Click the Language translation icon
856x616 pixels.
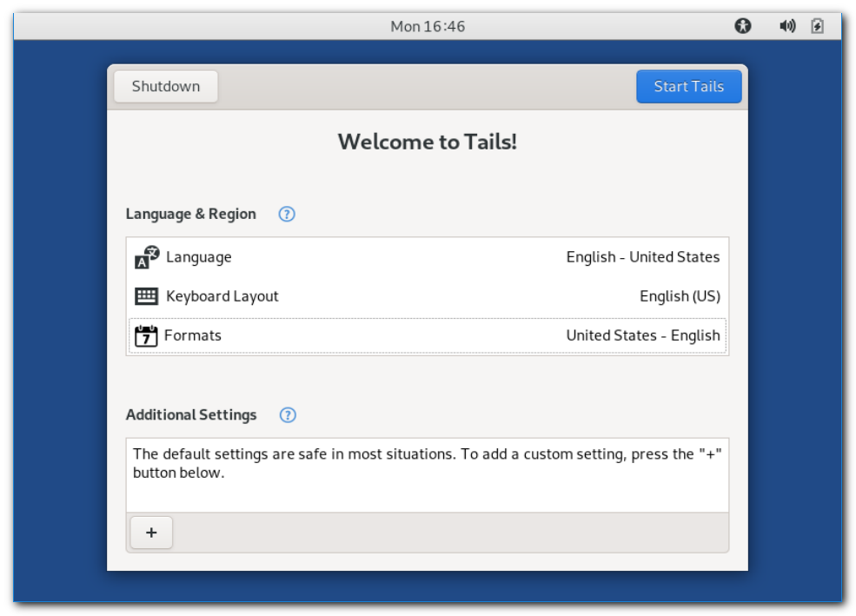(x=147, y=257)
